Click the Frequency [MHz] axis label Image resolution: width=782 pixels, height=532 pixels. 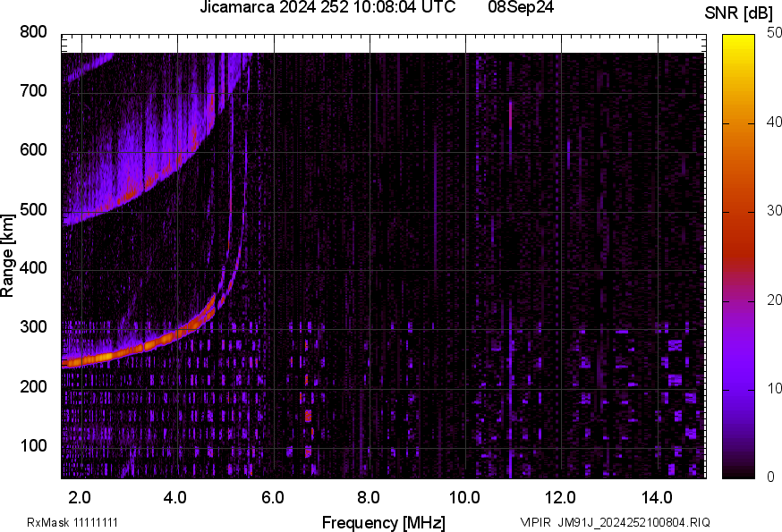[383, 522]
